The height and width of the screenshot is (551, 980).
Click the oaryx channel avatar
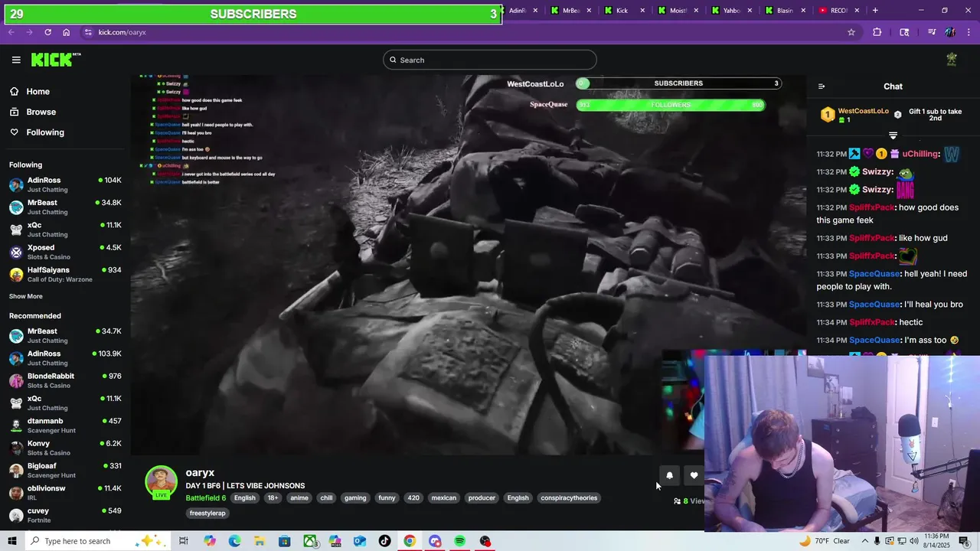point(161,482)
